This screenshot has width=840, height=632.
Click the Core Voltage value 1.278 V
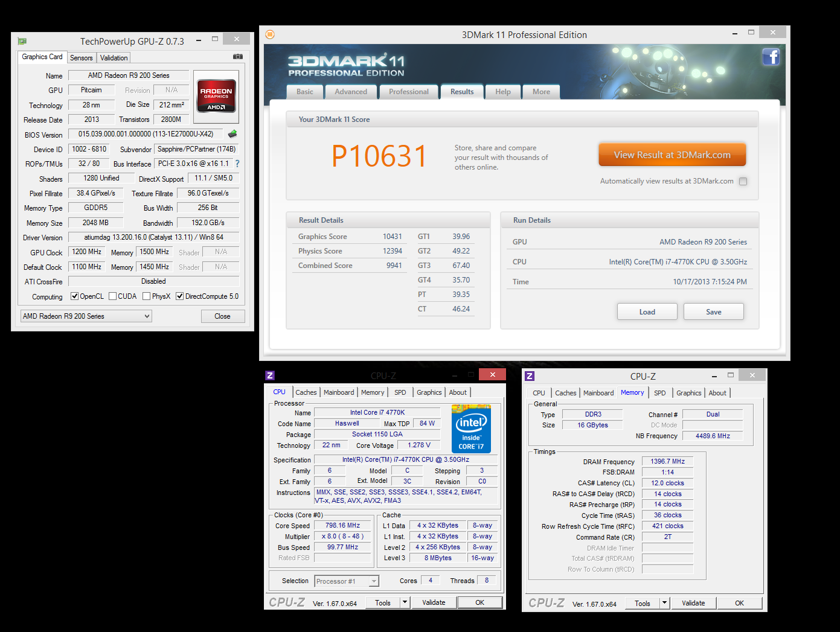click(x=419, y=445)
